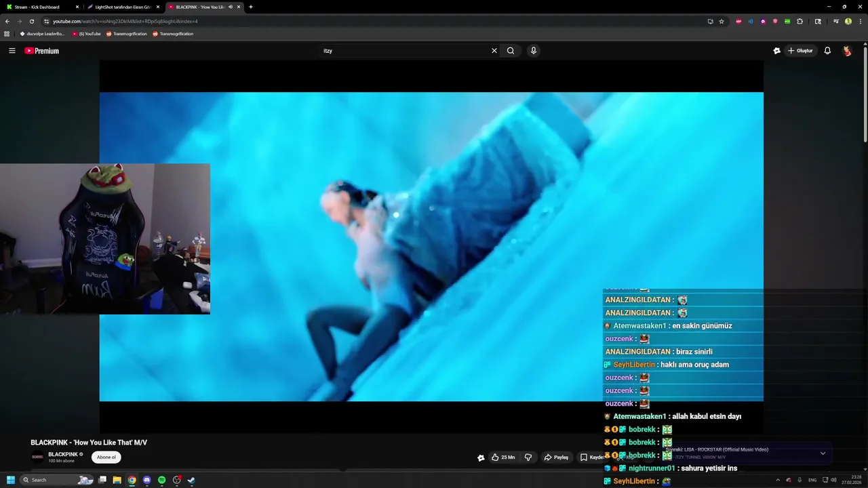868x488 pixels.
Task: Open the clock and date panel
Action: point(851,480)
